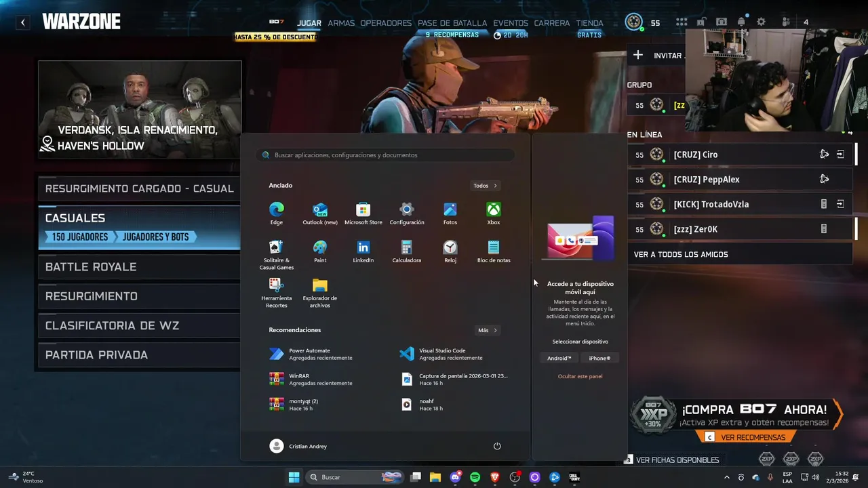Click INVITAR plus button
This screenshot has width=868, height=488.
coord(638,55)
